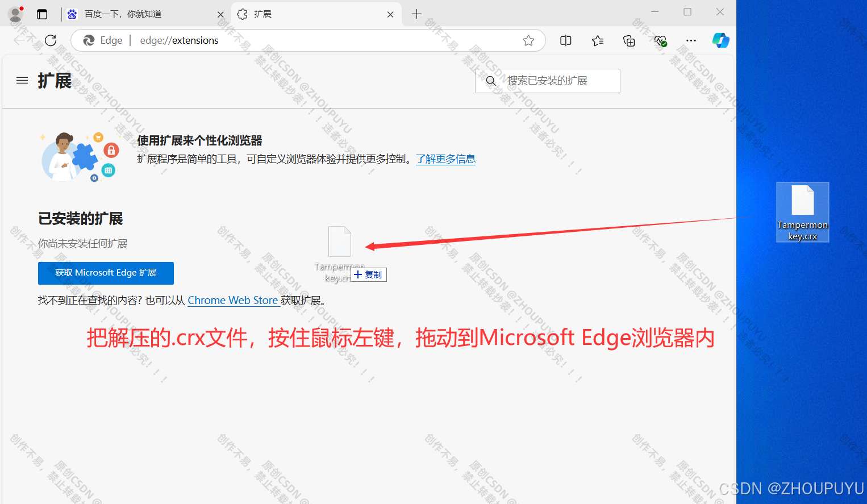Screen dimensions: 867x504
Task: Open the Copilot sidebar icon
Action: click(720, 40)
